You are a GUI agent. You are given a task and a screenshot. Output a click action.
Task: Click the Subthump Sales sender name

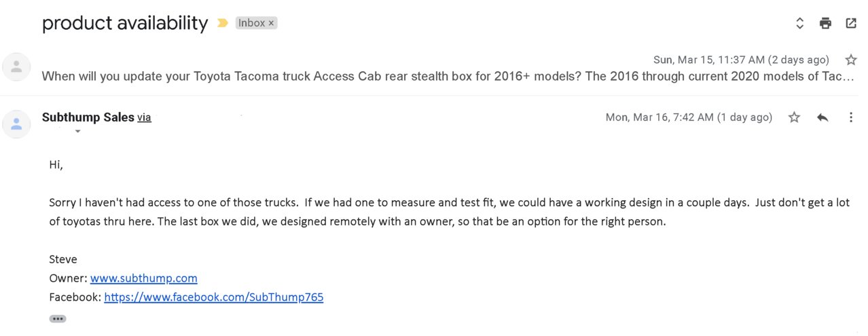pos(88,117)
